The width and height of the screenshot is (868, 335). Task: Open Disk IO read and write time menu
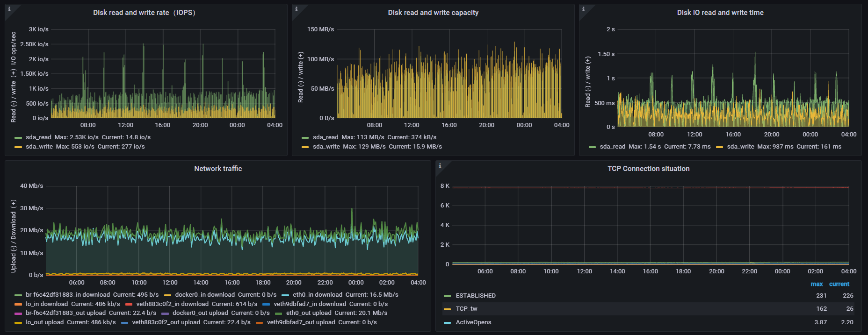point(720,13)
